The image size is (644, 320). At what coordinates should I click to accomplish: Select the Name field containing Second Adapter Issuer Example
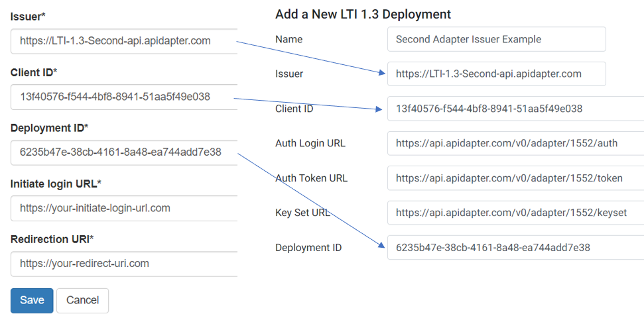pos(496,39)
